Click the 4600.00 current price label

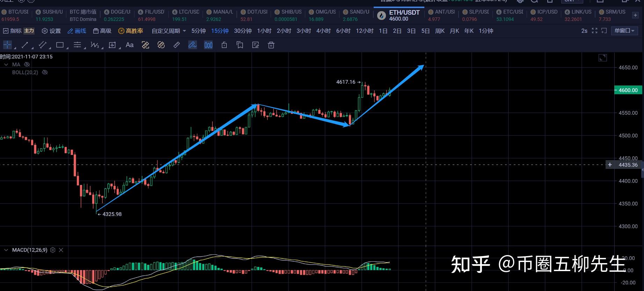pos(628,90)
